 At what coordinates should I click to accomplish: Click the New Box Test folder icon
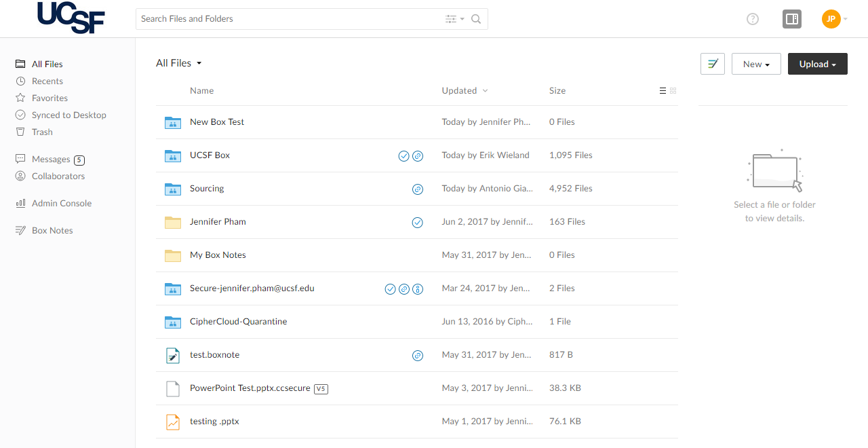[173, 122]
